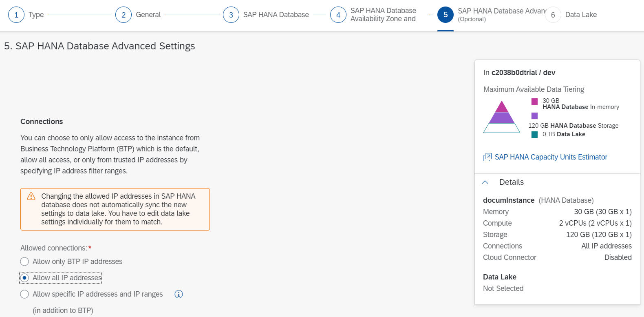Image resolution: width=644 pixels, height=317 pixels.
Task: Click step circle 4 for Availability Zone
Action: pyautogui.click(x=338, y=15)
